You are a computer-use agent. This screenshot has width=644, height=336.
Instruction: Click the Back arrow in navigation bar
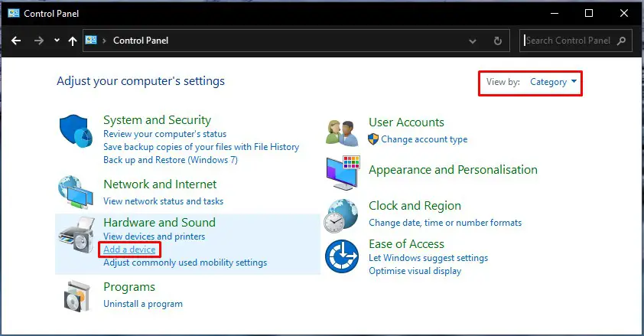point(16,41)
